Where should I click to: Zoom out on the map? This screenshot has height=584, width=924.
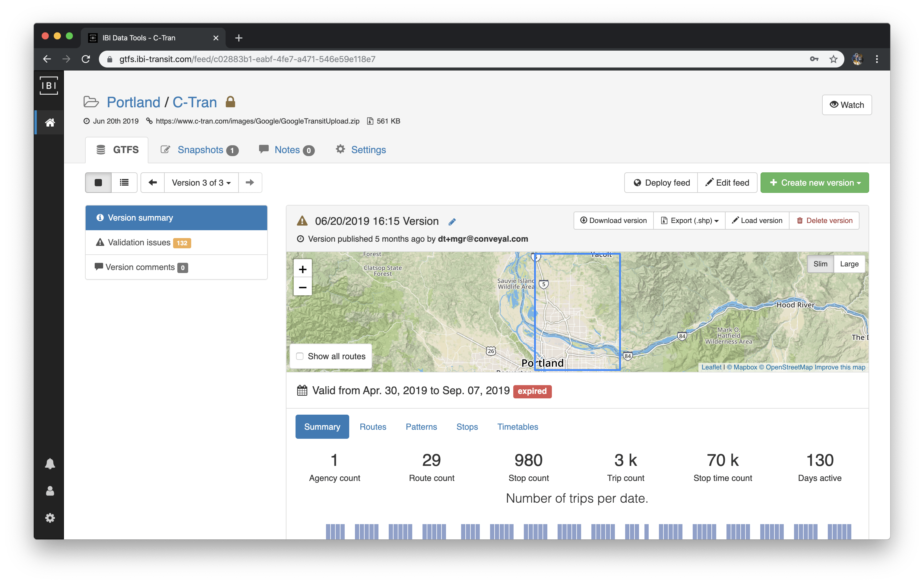[302, 287]
